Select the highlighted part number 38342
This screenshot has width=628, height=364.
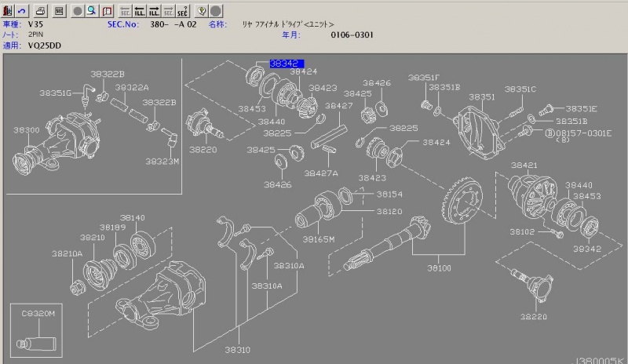(286, 63)
